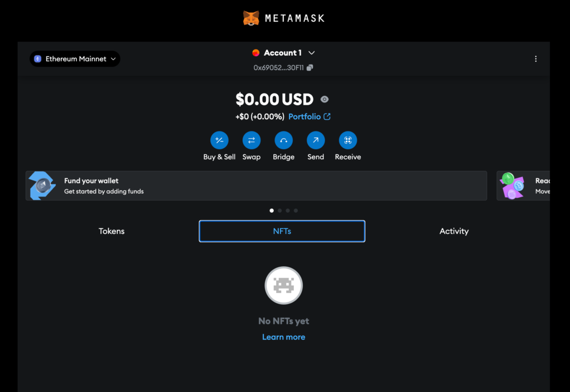Click the Account 1 name label

(283, 53)
